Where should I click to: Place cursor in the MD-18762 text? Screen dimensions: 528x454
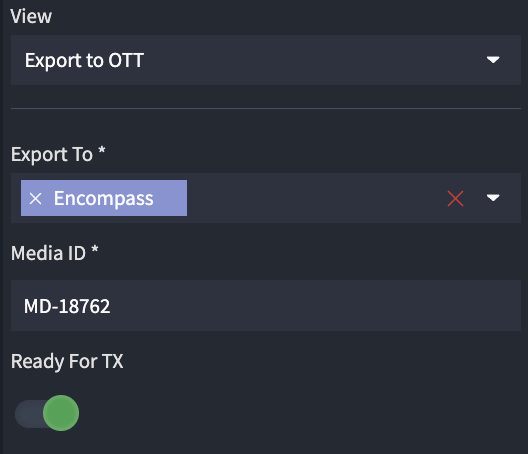(67, 306)
